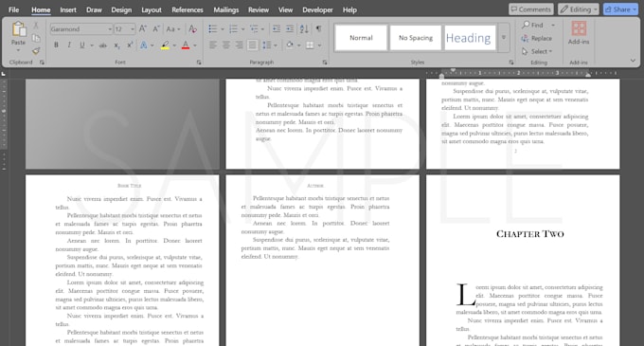Toggle underline formatting
644x346 pixels.
coord(82,46)
